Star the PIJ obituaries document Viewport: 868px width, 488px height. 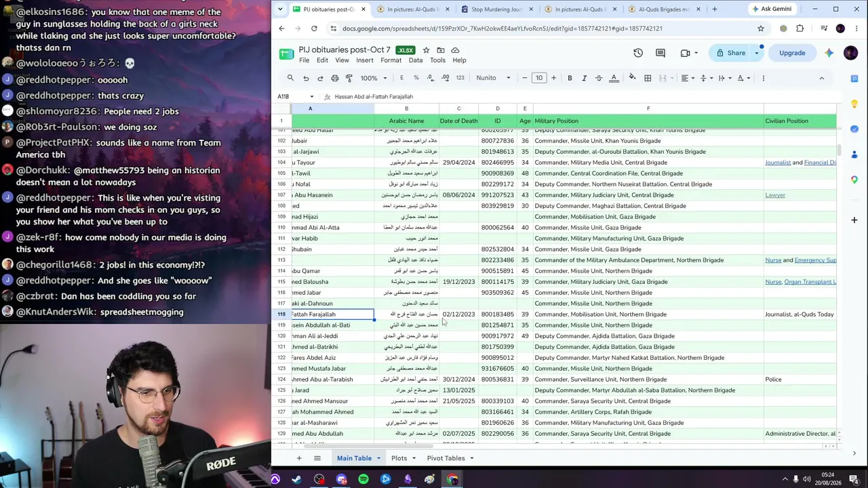pyautogui.click(x=426, y=50)
